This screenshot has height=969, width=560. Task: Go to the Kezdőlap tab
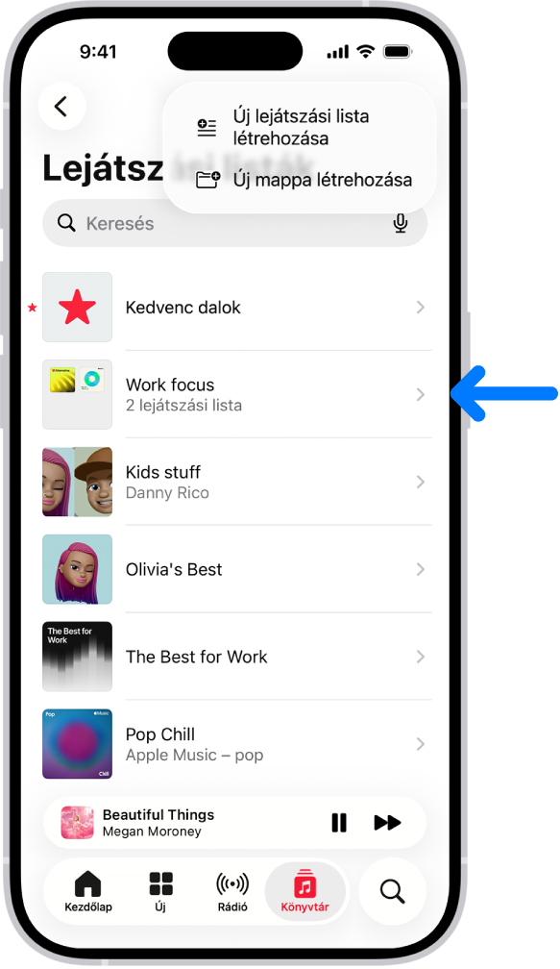(x=88, y=892)
